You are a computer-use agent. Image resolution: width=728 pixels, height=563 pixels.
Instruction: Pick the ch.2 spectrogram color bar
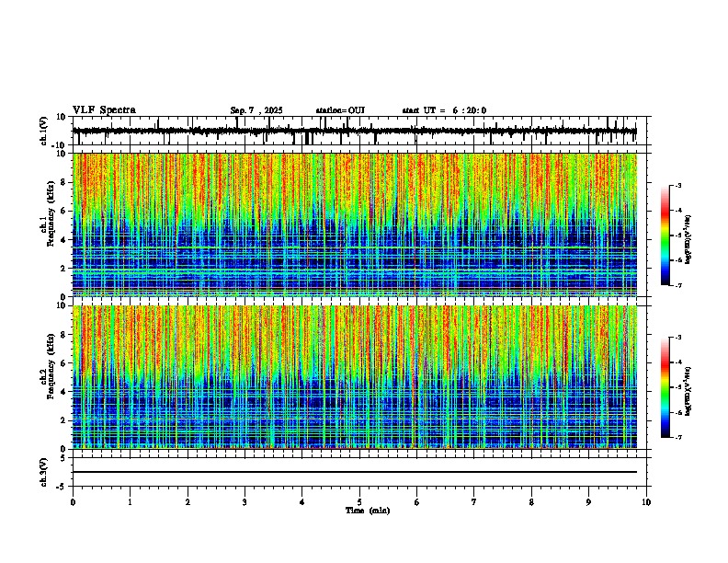pyautogui.click(x=665, y=387)
